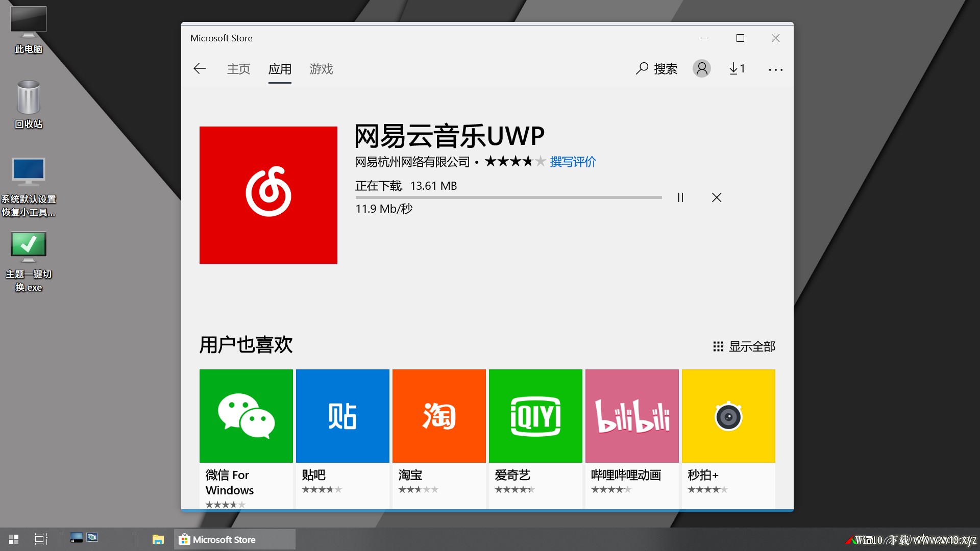980x551 pixels.
Task: Click the Microsoft Store taskbar button
Action: pos(235,539)
